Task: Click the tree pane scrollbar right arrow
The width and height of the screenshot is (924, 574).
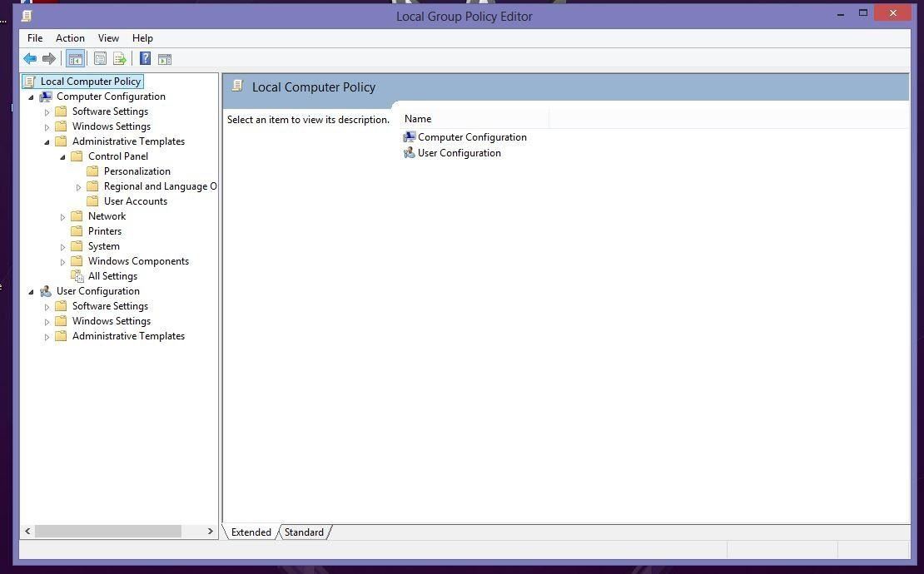Action: [211, 531]
